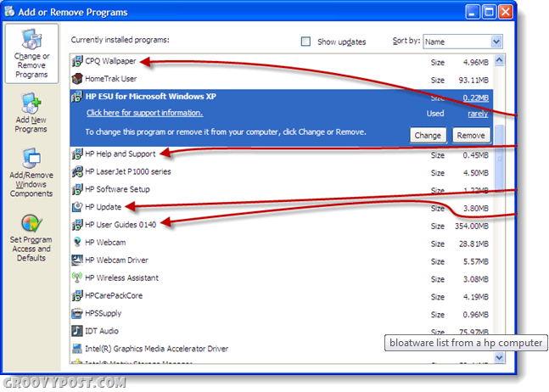Click the 93.11MB size value
549x392 pixels.
[473, 80]
